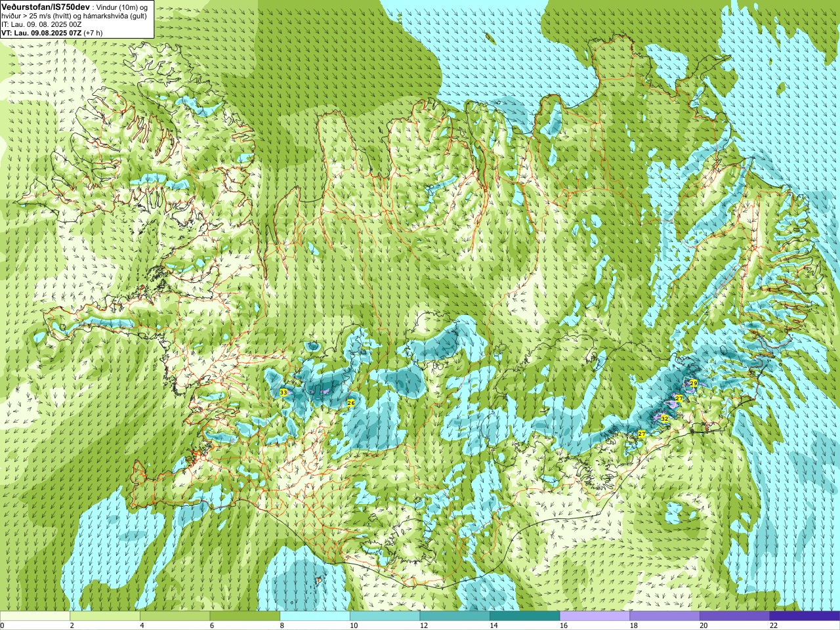Click the legend scale number 10
This screenshot has width=840, height=630.
pyautogui.click(x=353, y=625)
